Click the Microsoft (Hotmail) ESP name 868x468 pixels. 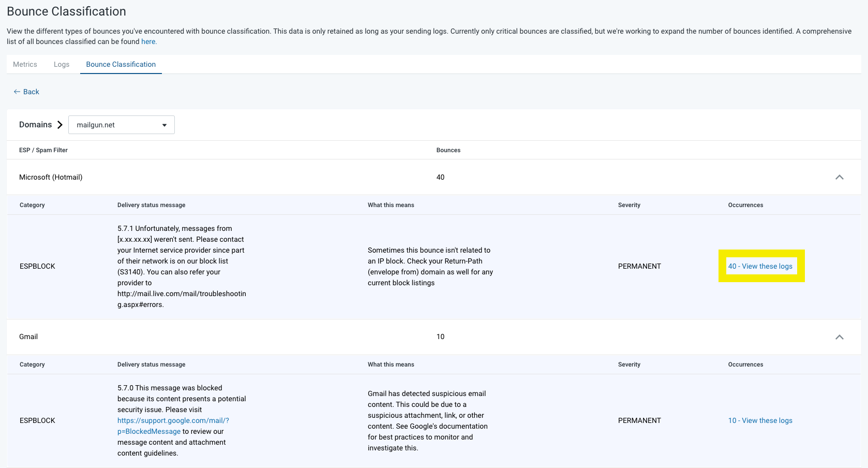pyautogui.click(x=51, y=177)
